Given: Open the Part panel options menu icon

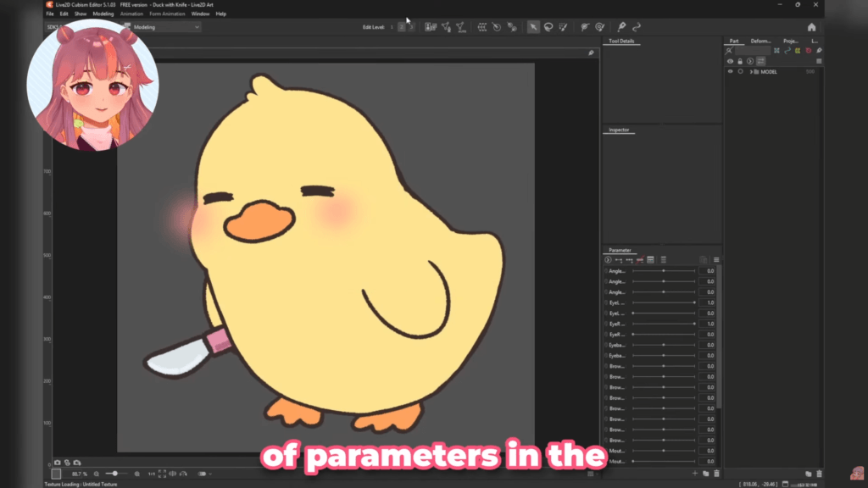Looking at the screenshot, I should click(x=820, y=61).
